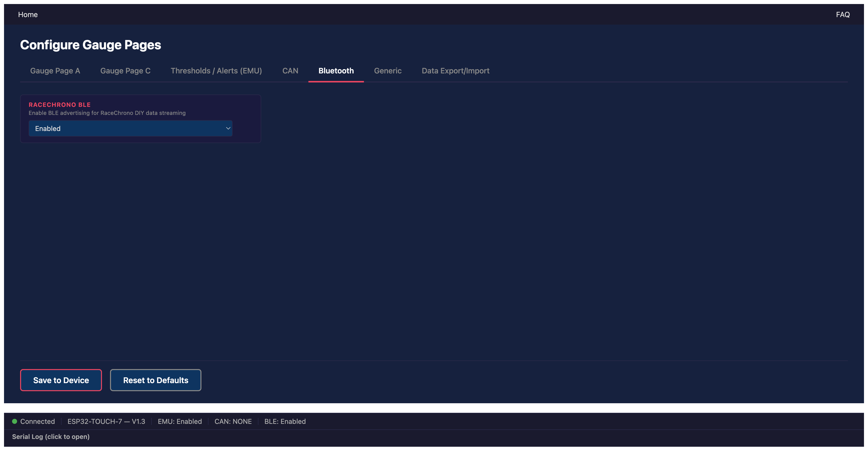The width and height of the screenshot is (868, 451).
Task: Open Thresholds / Alerts (EMU) tab
Action: point(216,70)
